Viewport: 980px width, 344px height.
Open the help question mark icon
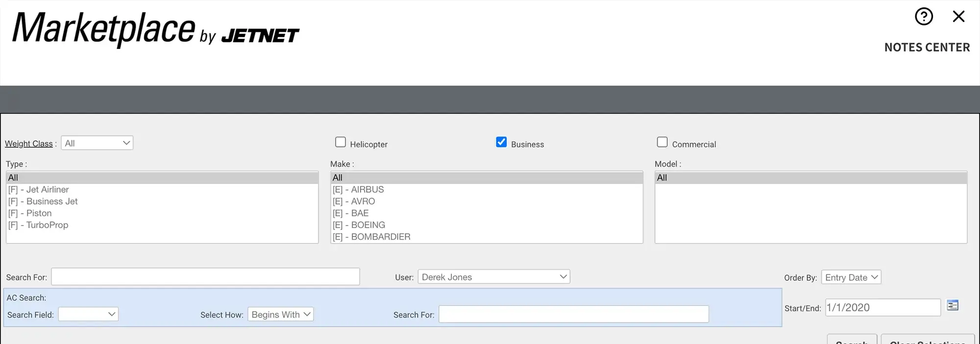pos(924,17)
